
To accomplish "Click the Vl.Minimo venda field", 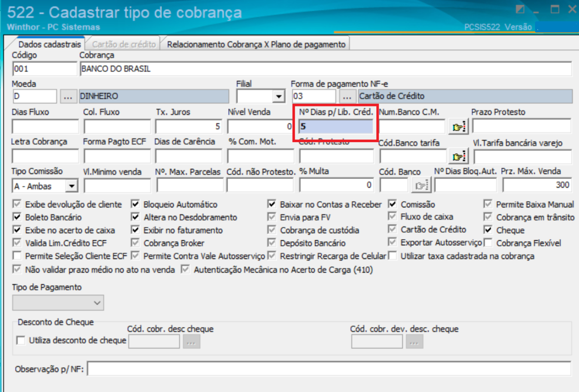I will pos(118,186).
